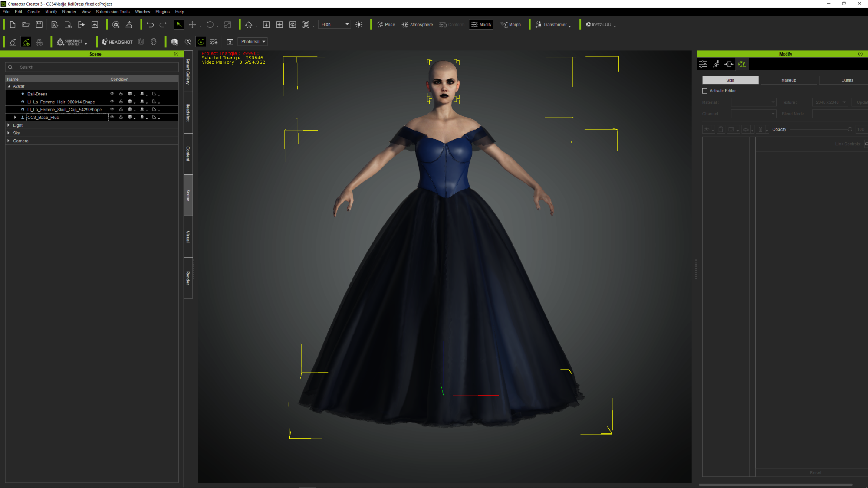The width and height of the screenshot is (868, 488).
Task: Enable the Activate Editor checkbox
Action: tap(705, 91)
